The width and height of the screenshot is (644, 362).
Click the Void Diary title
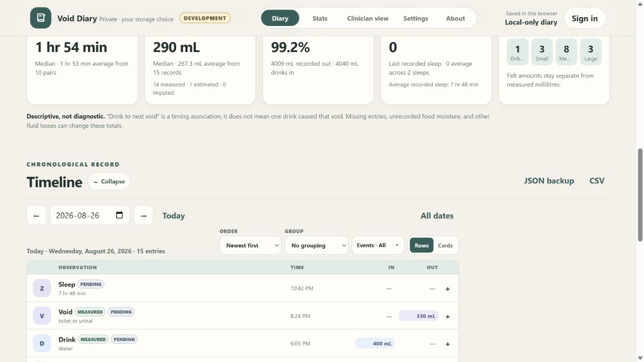tap(77, 18)
